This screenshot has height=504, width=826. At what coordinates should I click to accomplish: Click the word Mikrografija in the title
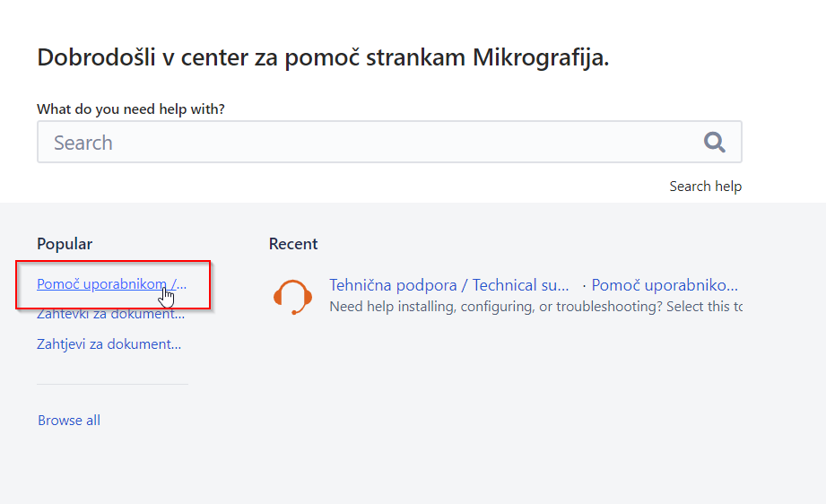(541, 58)
